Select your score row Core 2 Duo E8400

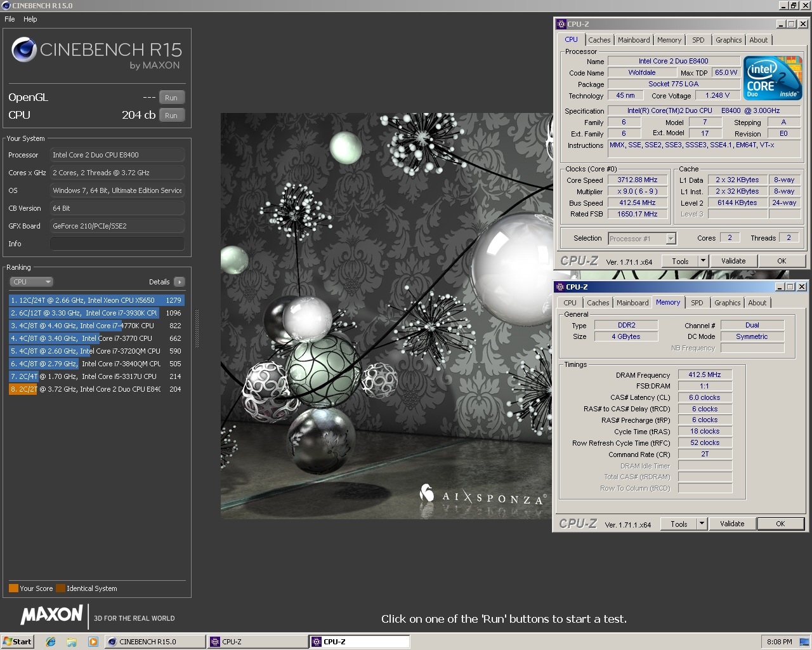coord(96,389)
